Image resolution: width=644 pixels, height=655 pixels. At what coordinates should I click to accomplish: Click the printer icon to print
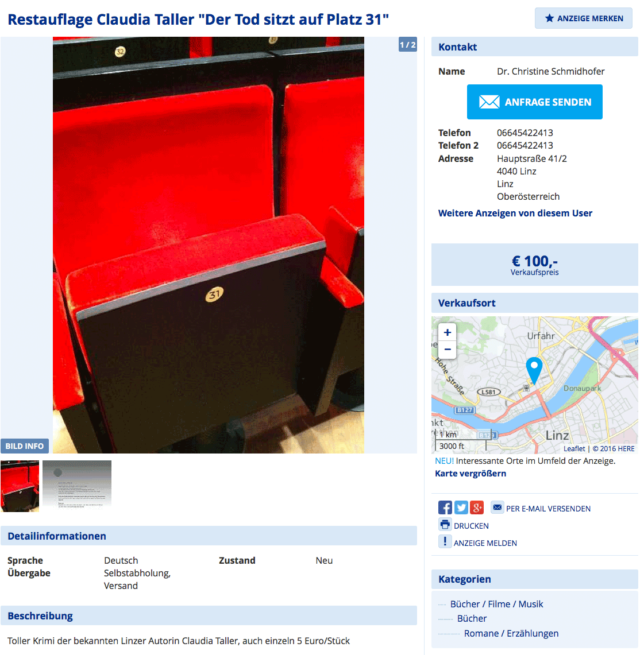[x=445, y=524]
